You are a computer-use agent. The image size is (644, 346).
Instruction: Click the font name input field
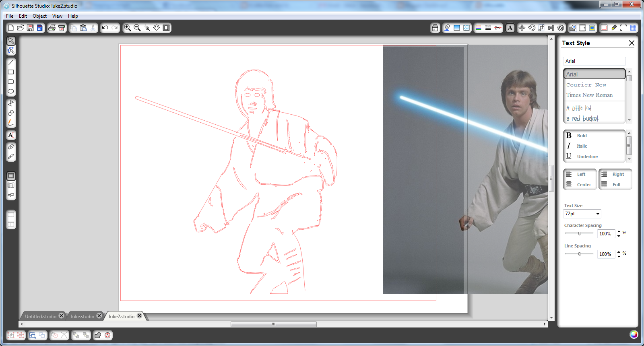click(x=594, y=61)
